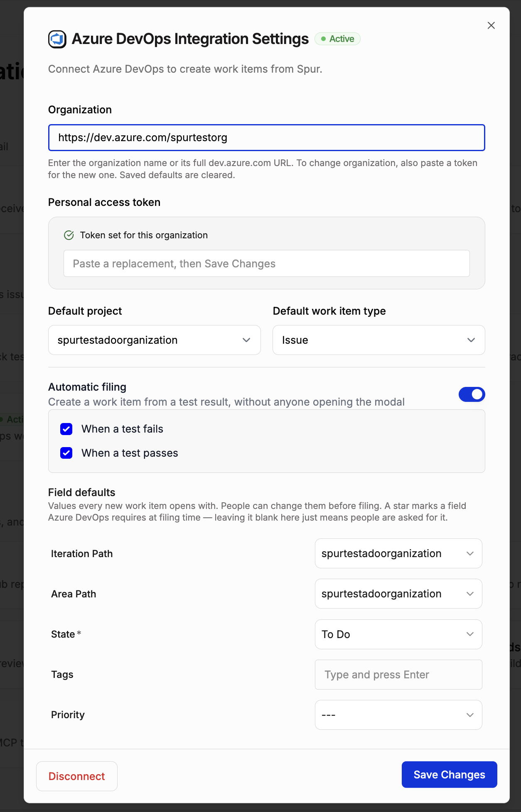Viewport: 521px width, 812px height.
Task: Click the Field defaults heading
Action: pos(82,492)
